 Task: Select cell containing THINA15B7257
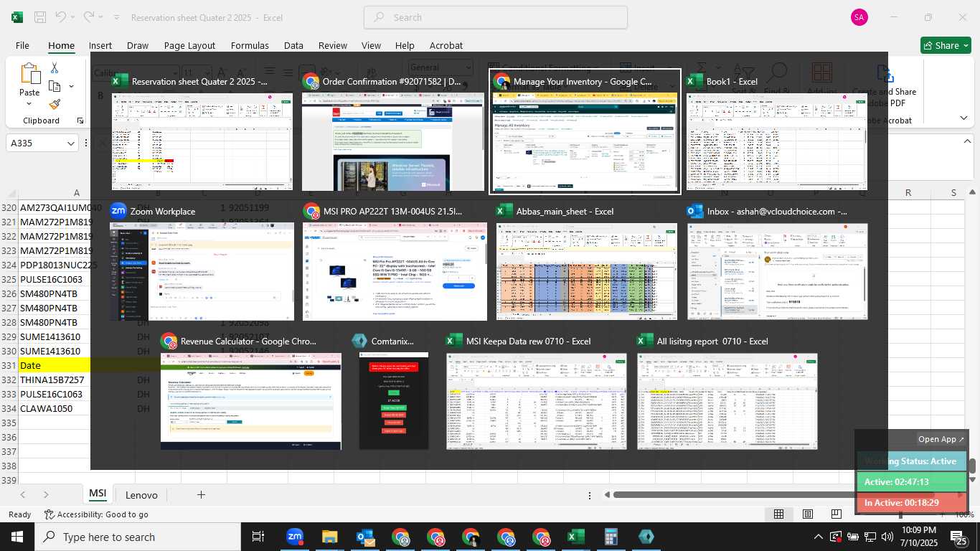55,380
